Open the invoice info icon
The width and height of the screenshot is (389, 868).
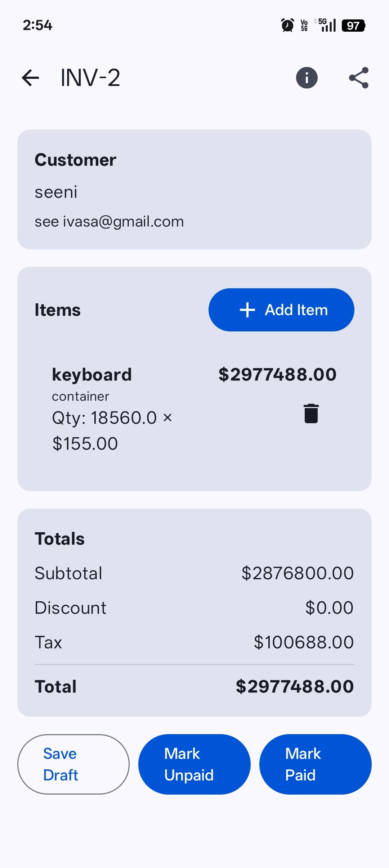click(x=307, y=78)
